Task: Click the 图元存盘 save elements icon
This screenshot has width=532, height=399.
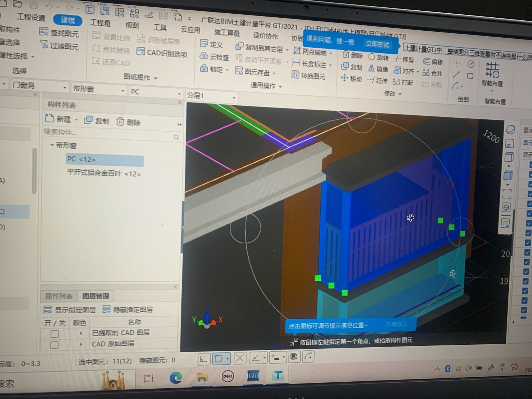Action: [239, 71]
